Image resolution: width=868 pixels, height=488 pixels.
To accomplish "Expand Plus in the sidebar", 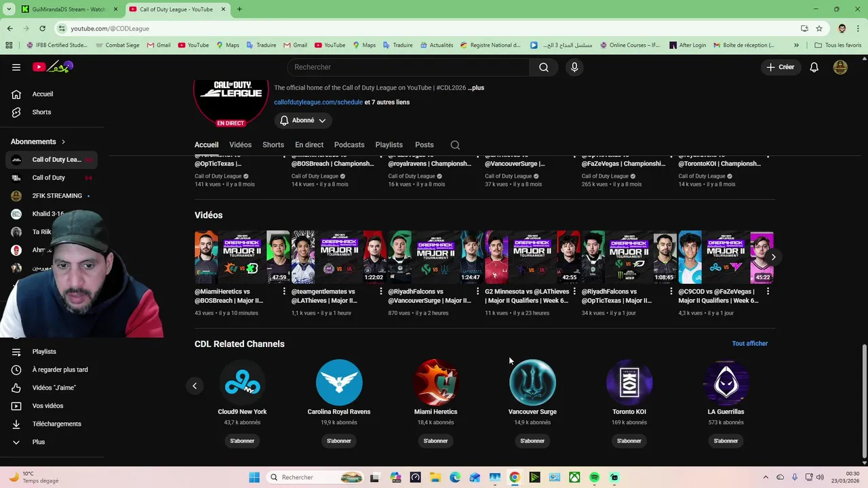I will coord(38,442).
